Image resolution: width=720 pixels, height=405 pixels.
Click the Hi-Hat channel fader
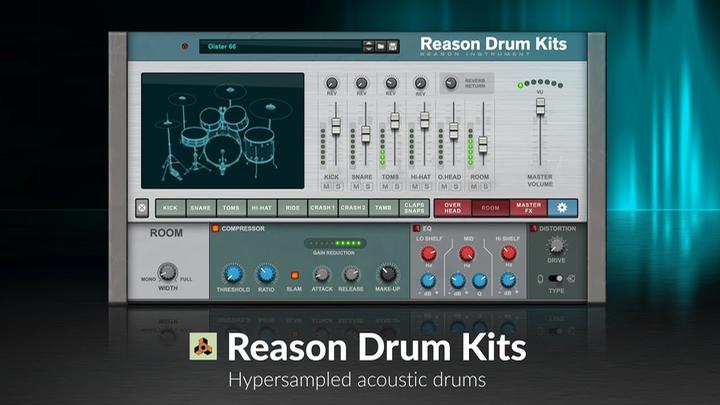pos(424,120)
